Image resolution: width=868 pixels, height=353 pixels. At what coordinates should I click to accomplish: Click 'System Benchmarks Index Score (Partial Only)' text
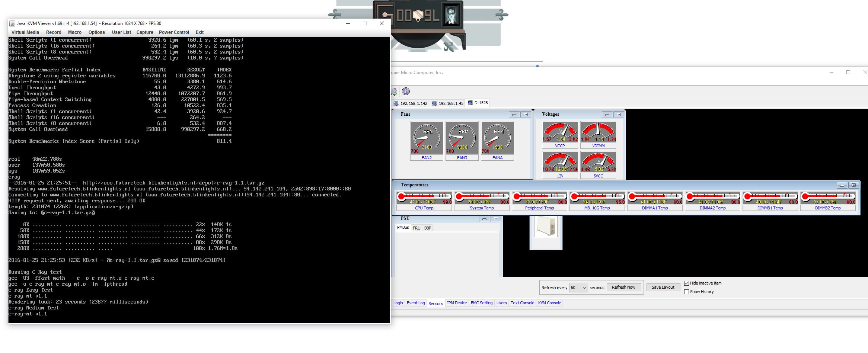[74, 141]
